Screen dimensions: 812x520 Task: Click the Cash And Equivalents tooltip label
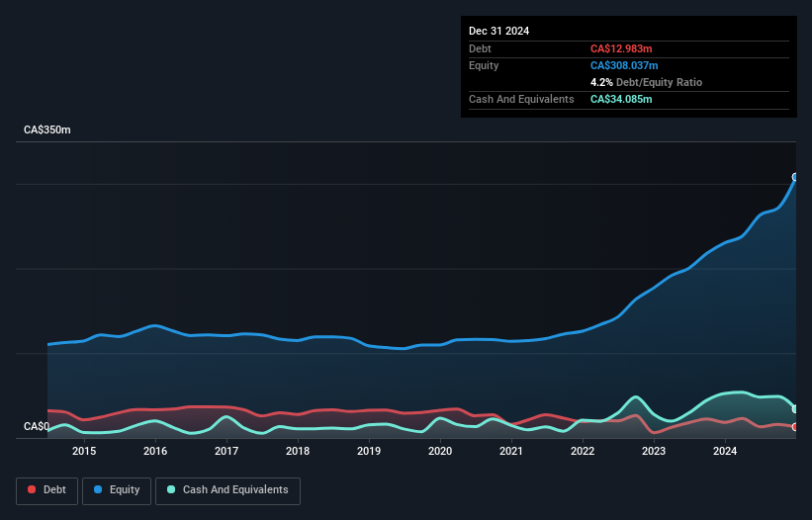[521, 99]
